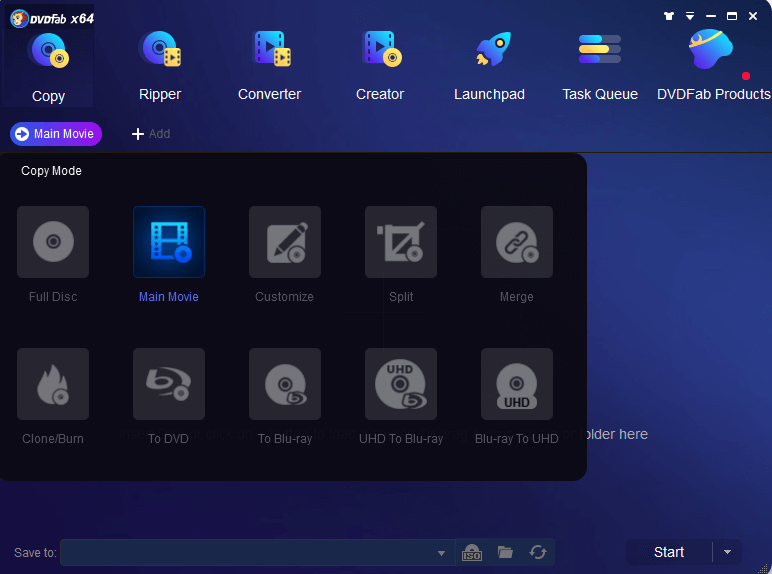Click the ISO output icon
The width and height of the screenshot is (772, 574).
pyautogui.click(x=472, y=552)
